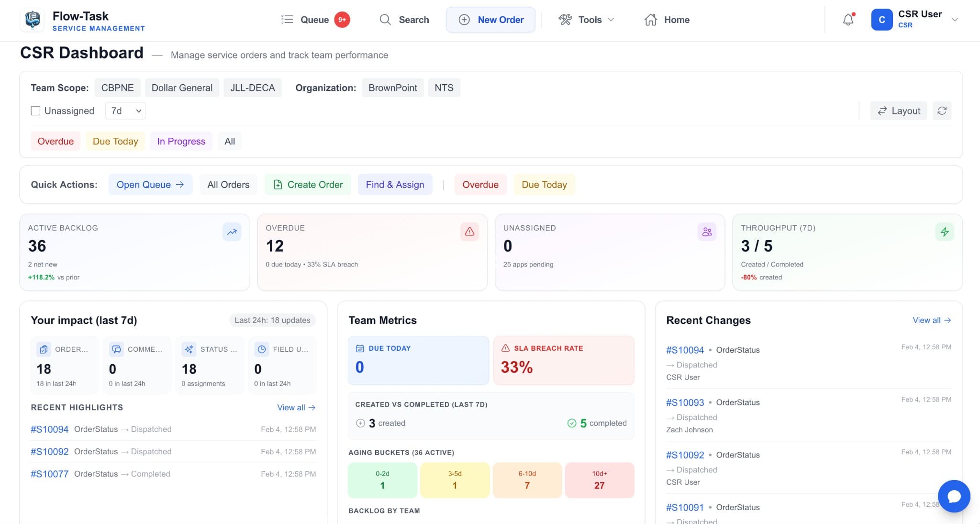Viewport: 980px width, 524px height.
Task: Click the 6-10d orange aging bucket
Action: point(527,480)
